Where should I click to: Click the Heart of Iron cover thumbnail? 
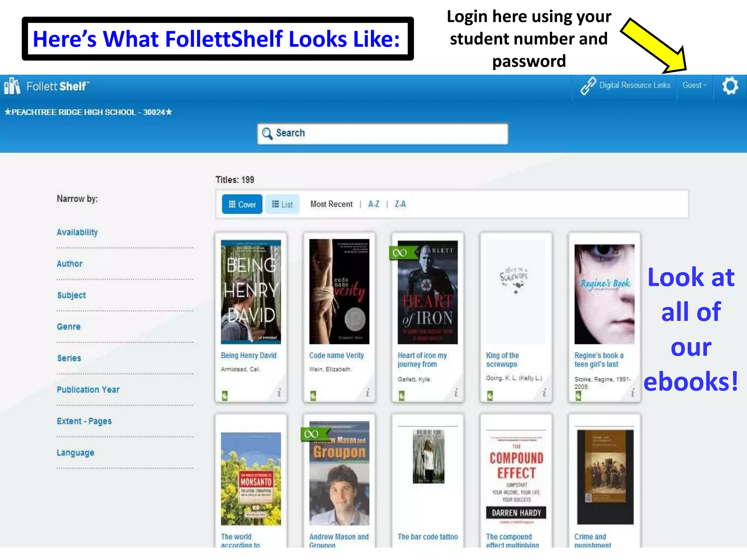[x=427, y=292]
